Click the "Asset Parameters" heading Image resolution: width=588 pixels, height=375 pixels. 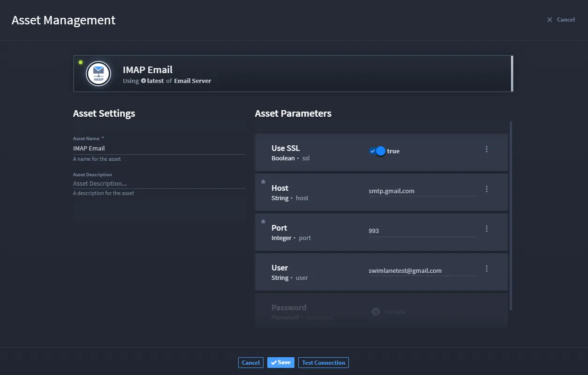pos(293,113)
